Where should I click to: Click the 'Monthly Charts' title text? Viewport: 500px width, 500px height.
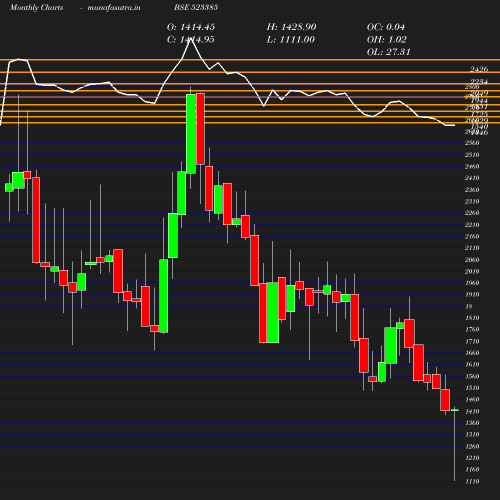tap(37, 8)
